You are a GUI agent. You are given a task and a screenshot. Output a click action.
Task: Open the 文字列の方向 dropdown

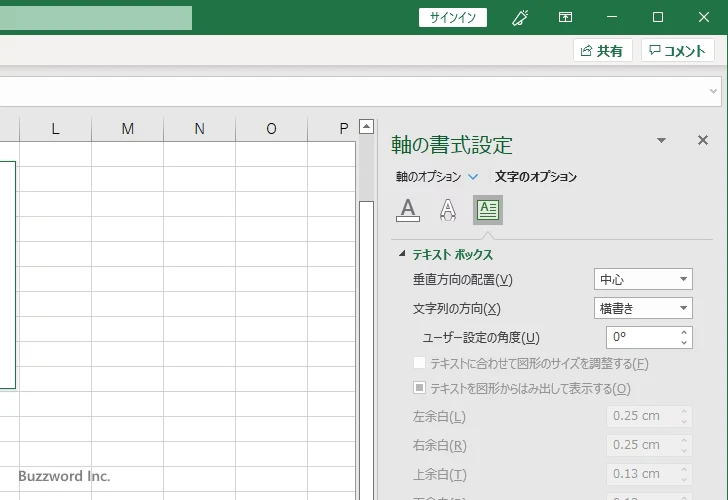(x=643, y=308)
